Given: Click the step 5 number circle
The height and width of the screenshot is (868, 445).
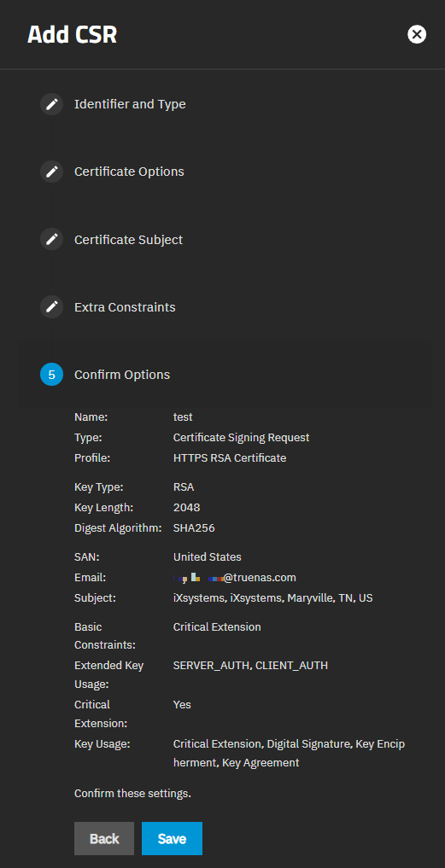Looking at the screenshot, I should [51, 375].
